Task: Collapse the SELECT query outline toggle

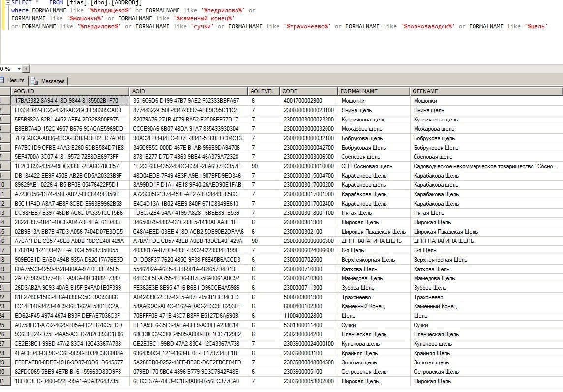Action: click(x=7, y=3)
